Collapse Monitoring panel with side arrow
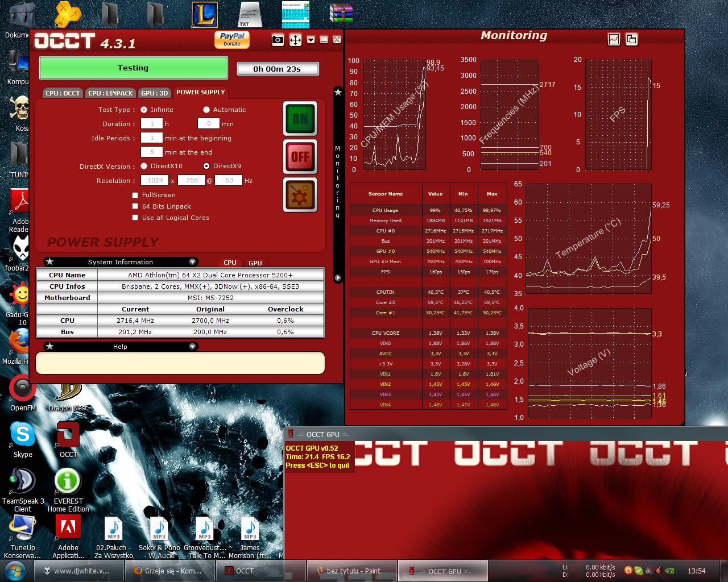The width and height of the screenshot is (728, 582). (x=338, y=278)
